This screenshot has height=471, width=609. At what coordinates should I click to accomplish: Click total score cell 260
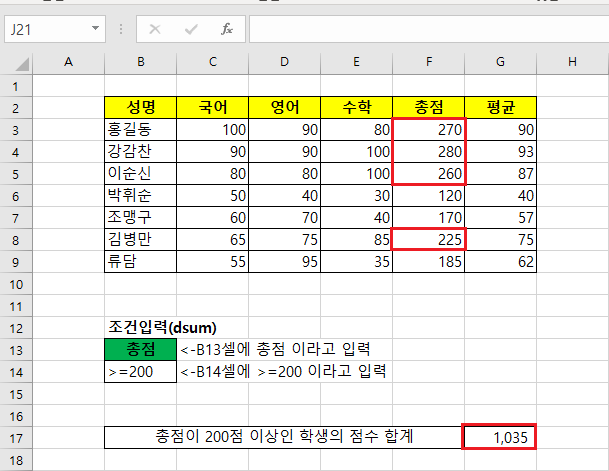click(x=428, y=174)
